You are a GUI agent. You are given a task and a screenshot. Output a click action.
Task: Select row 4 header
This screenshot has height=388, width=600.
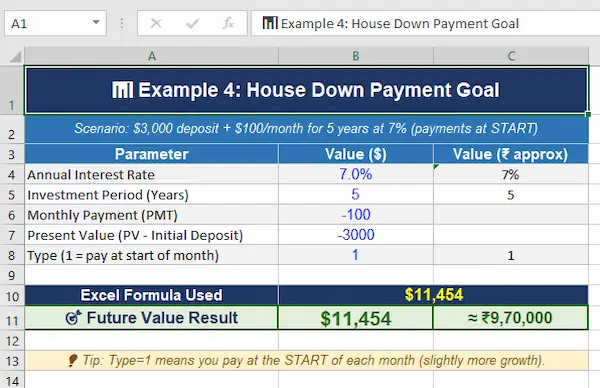click(12, 174)
